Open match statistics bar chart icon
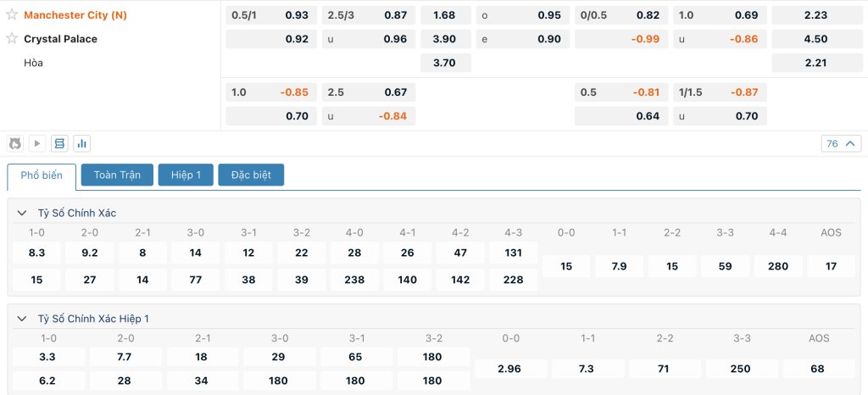 (82, 144)
